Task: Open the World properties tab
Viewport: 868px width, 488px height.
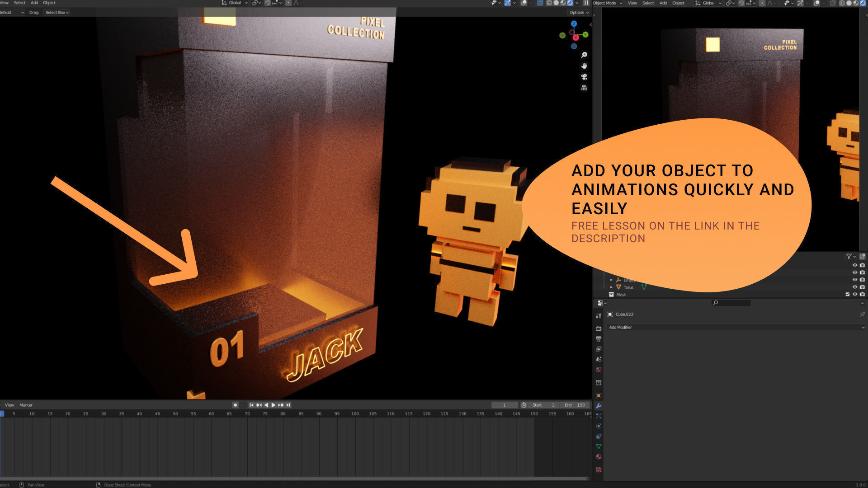Action: coord(599,370)
